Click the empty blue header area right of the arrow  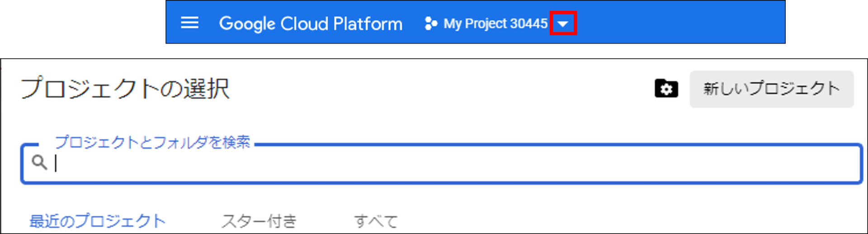680,22
